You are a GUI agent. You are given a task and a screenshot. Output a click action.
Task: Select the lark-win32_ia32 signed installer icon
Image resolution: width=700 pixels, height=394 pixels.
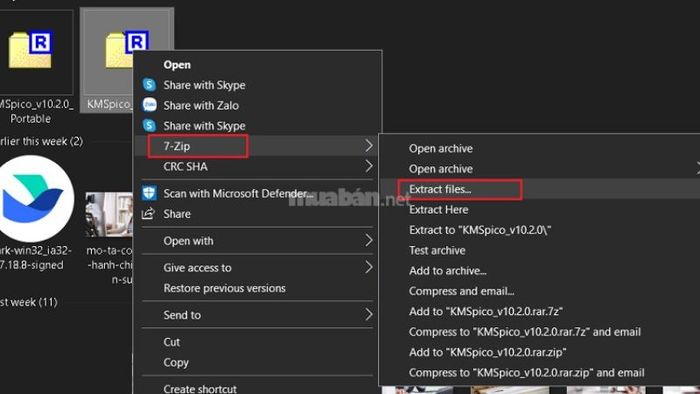pyautogui.click(x=37, y=199)
